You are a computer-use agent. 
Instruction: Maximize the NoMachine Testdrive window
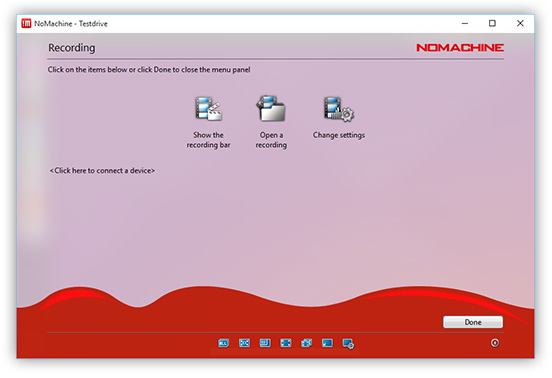(492, 23)
